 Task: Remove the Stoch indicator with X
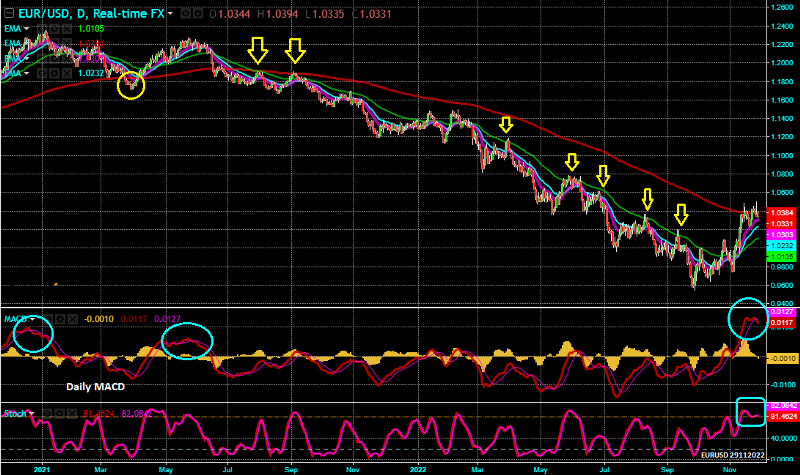click(x=72, y=414)
